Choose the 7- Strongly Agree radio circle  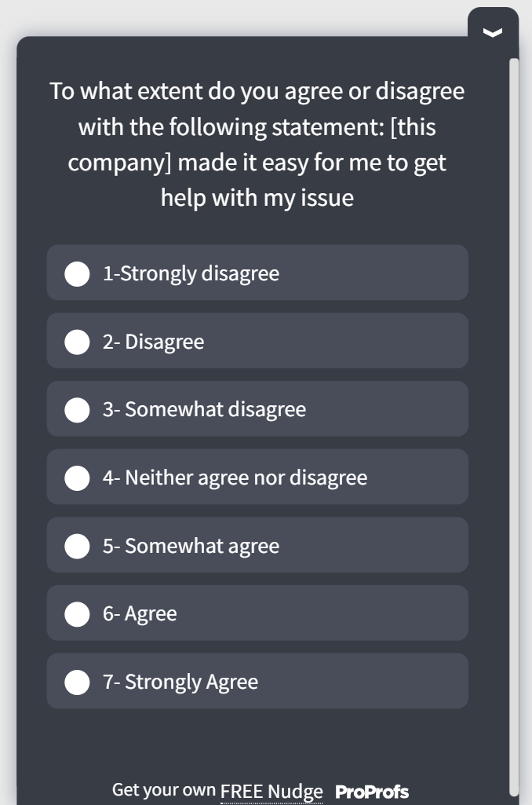[x=77, y=682]
